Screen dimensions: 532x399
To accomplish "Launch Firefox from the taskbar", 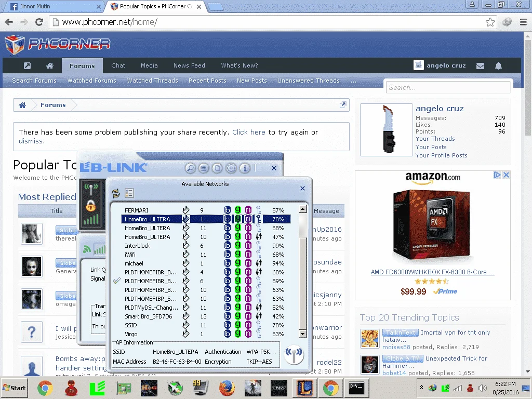I will point(227,388).
